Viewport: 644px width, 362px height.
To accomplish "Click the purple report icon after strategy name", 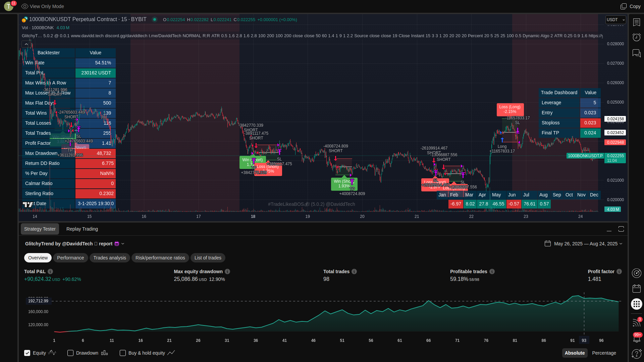I will point(117,244).
